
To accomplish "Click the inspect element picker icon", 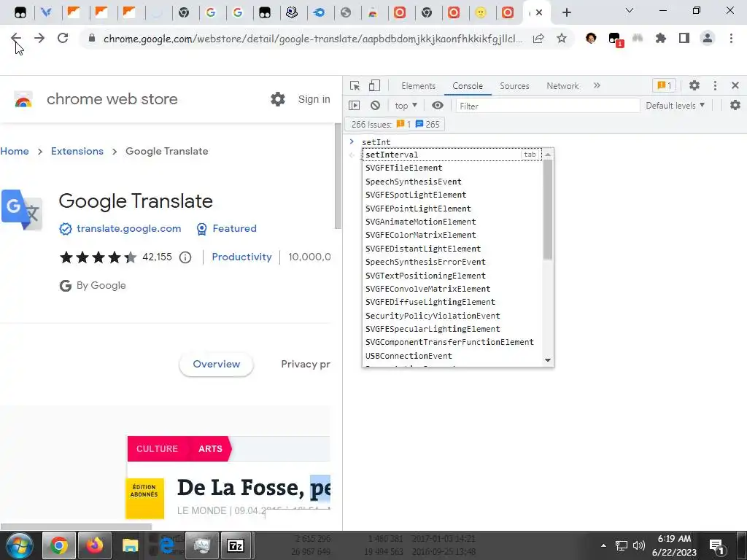I will click(355, 86).
